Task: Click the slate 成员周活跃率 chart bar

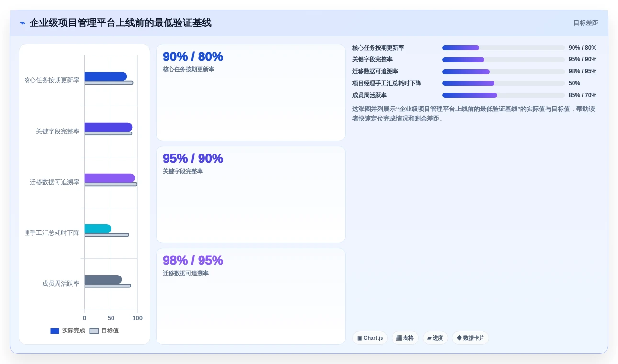Action: click(x=103, y=279)
